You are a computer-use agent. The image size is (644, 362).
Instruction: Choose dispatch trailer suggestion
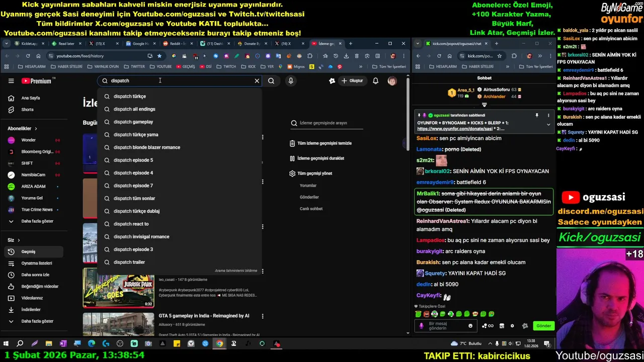(180, 262)
